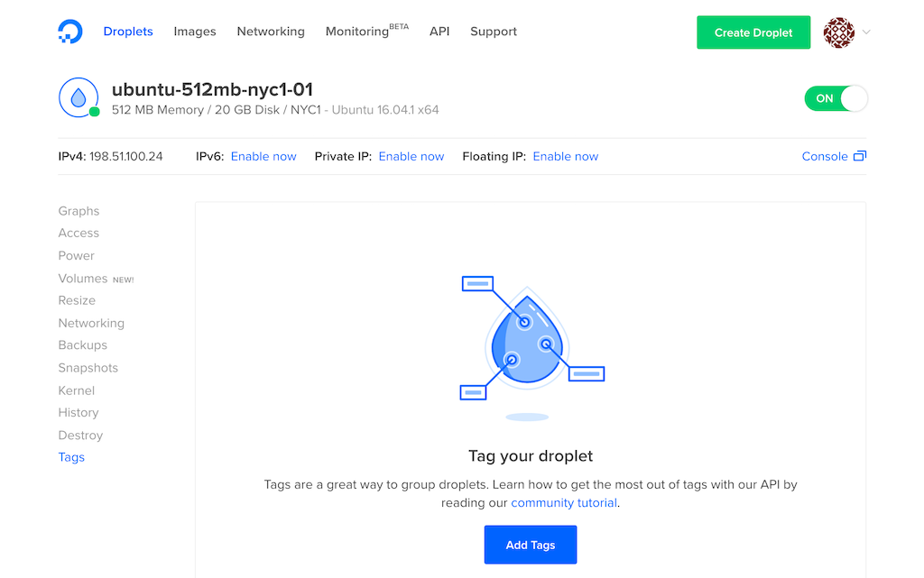Viewport: 924px width, 578px height.
Task: Enable the Floating IP
Action: tap(566, 155)
